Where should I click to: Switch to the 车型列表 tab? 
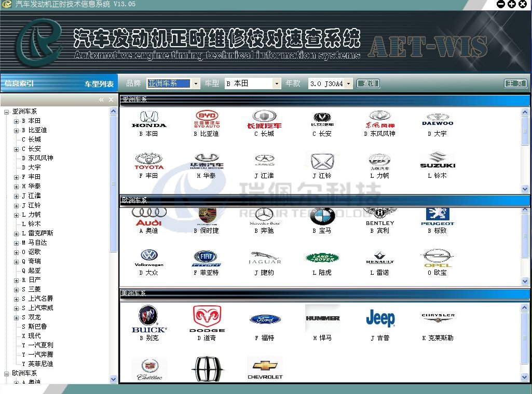pyautogui.click(x=99, y=83)
